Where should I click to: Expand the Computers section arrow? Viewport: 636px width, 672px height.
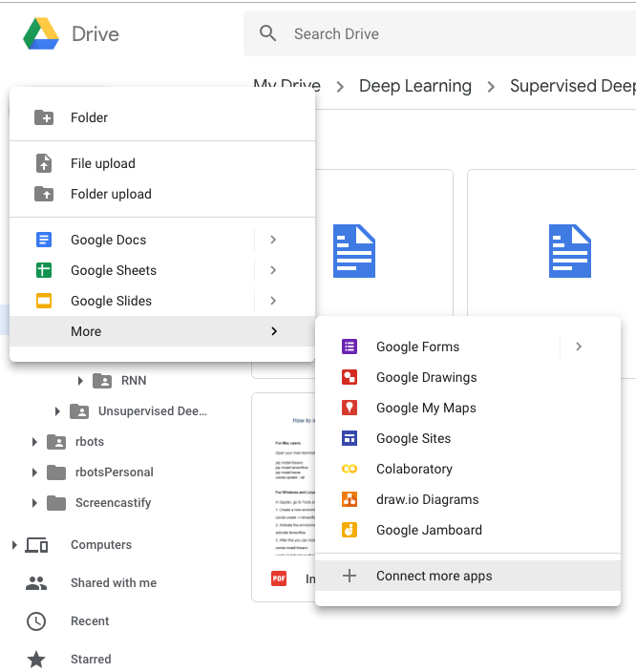tap(14, 545)
